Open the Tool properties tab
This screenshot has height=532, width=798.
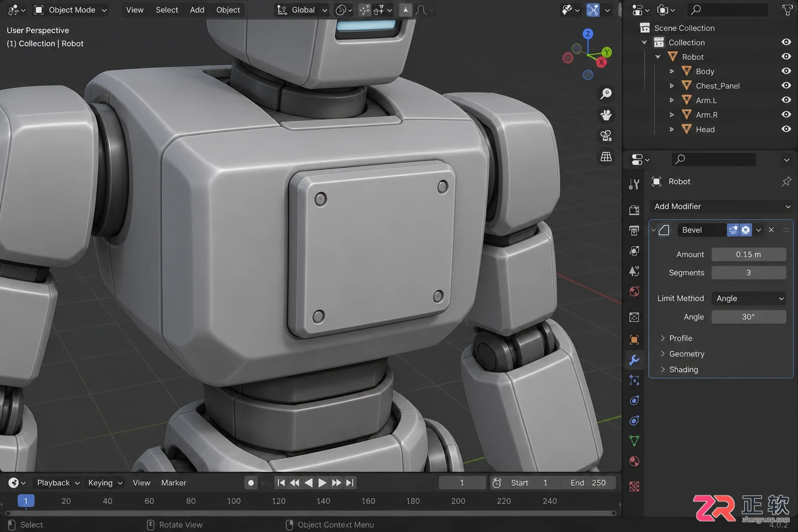[635, 184]
